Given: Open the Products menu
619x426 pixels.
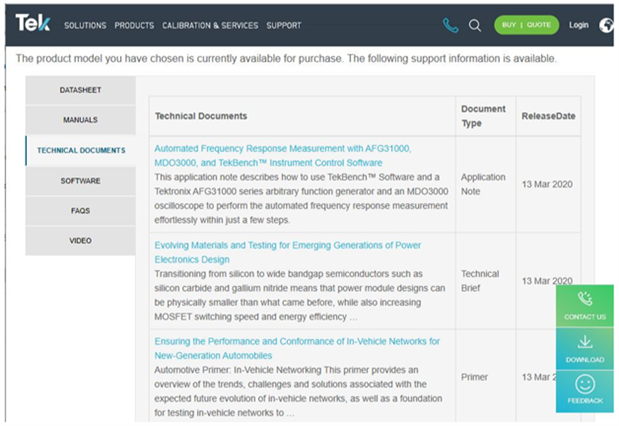Looking at the screenshot, I should click(x=134, y=25).
